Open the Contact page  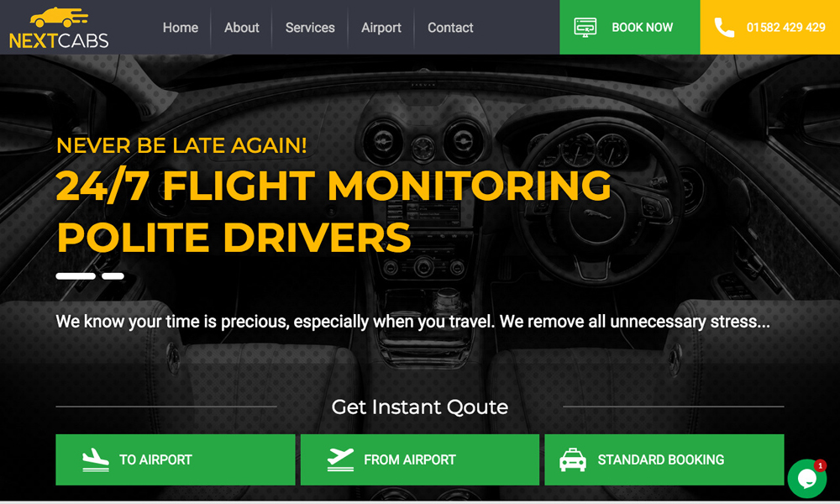[x=450, y=28]
